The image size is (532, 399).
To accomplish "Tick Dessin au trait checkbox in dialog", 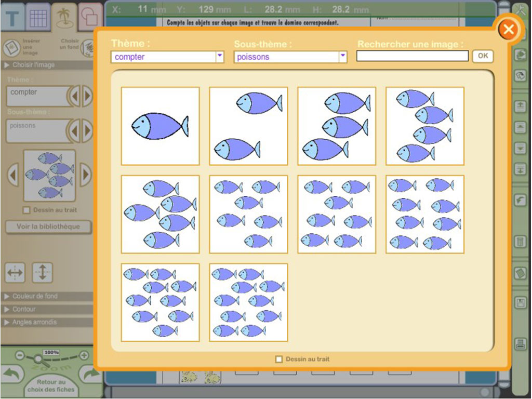I will tap(279, 359).
